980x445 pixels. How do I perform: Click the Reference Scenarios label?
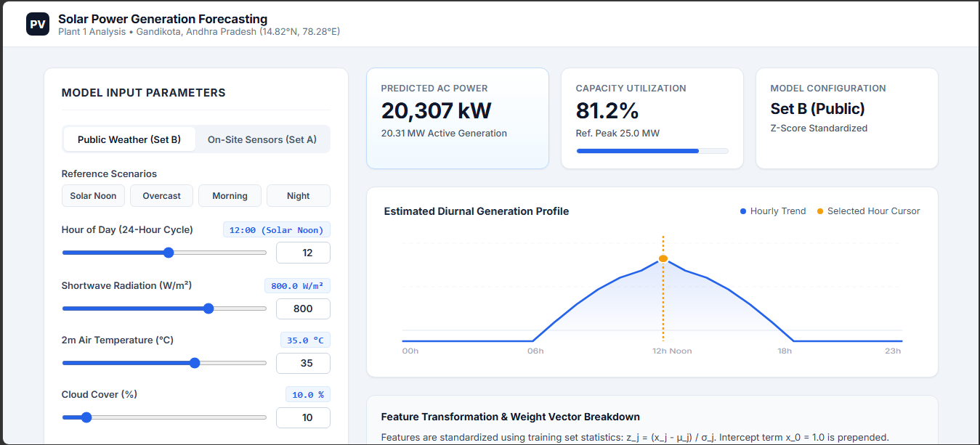pos(109,174)
